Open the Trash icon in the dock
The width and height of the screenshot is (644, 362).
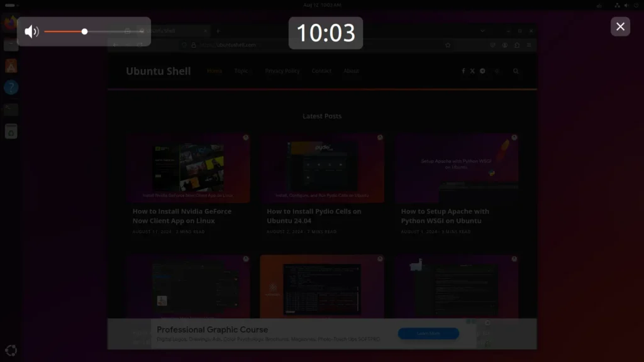click(11, 131)
